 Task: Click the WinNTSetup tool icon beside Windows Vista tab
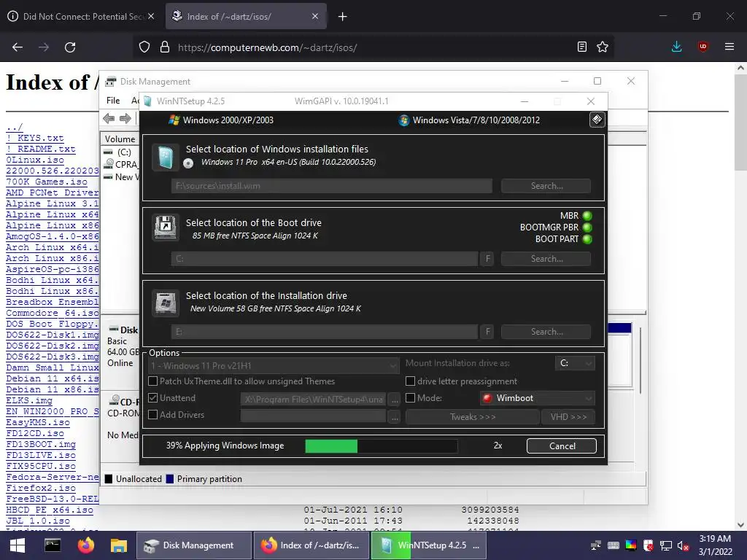coord(597,120)
